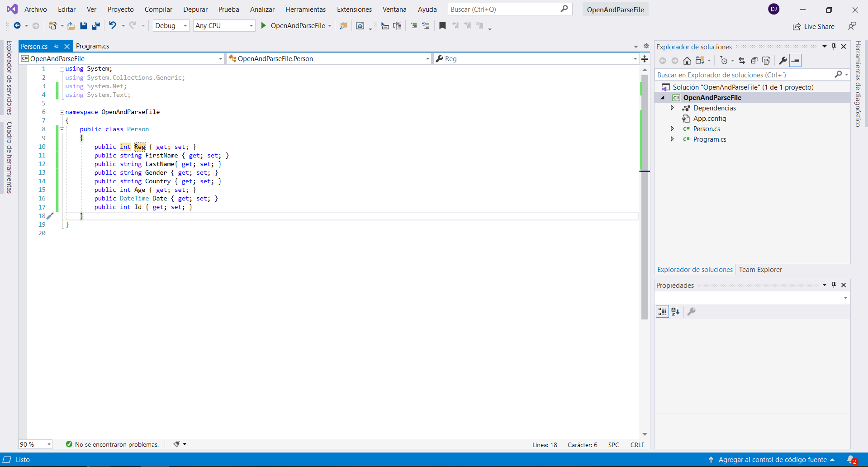The image size is (868, 467).
Task: Click the Home icon in Solution Explorer
Action: tap(687, 61)
